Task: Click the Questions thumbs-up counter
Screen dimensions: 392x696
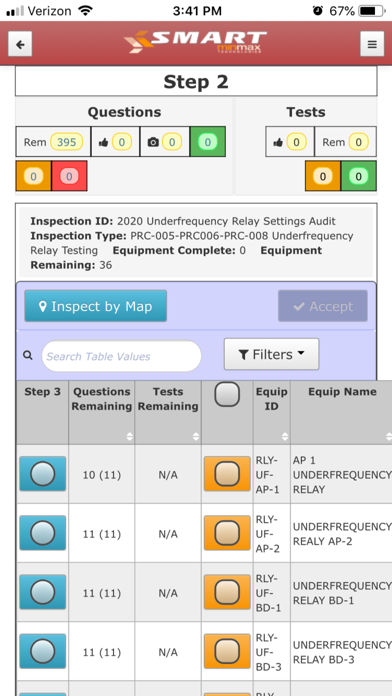Action: (x=115, y=142)
